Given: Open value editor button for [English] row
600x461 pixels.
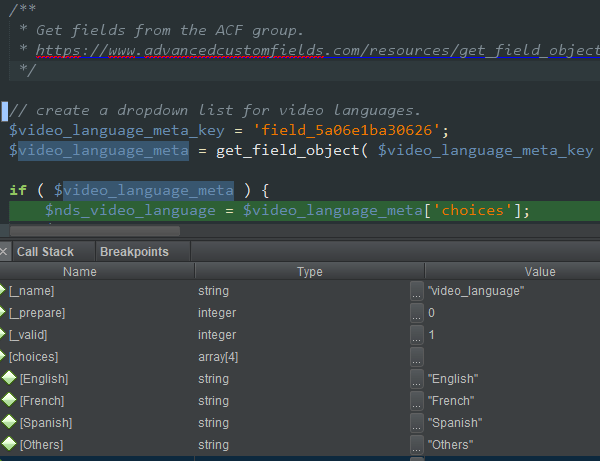Looking at the screenshot, I should point(417,379).
